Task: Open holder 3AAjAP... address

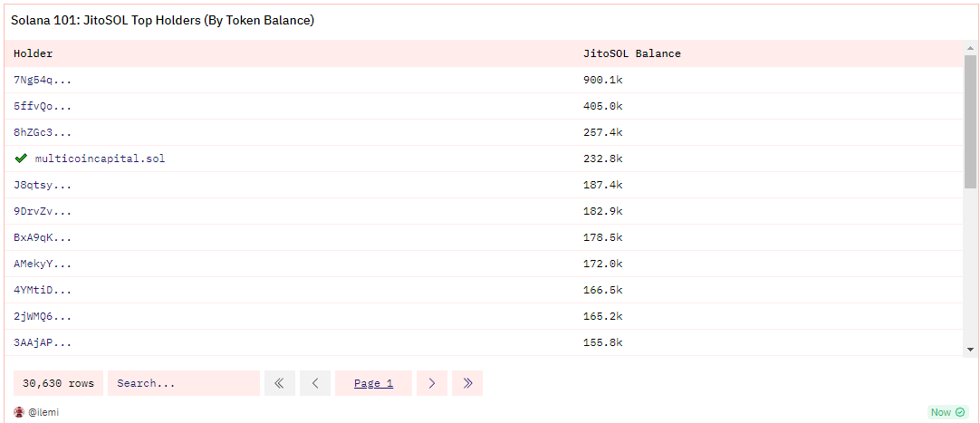Action: click(x=43, y=342)
